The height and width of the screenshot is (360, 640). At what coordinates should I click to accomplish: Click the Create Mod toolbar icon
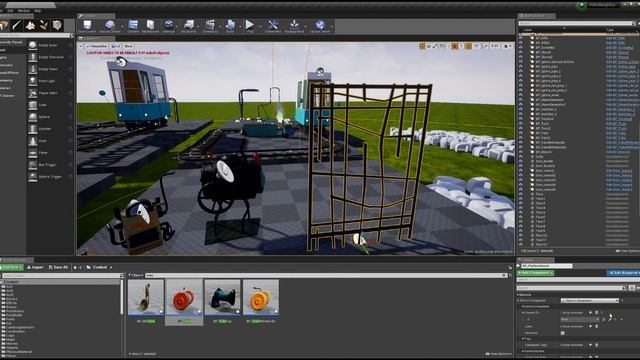273,25
